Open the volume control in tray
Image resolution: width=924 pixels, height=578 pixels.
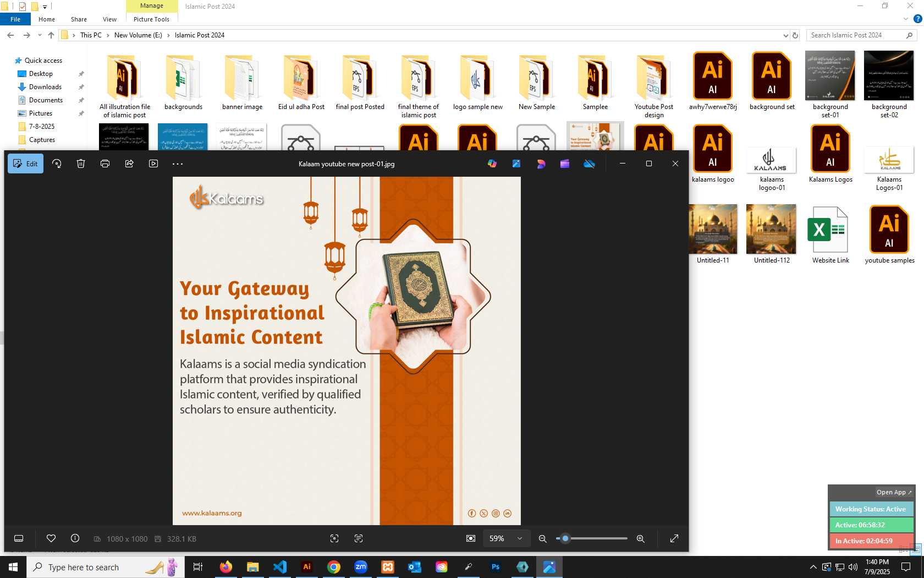(x=853, y=567)
